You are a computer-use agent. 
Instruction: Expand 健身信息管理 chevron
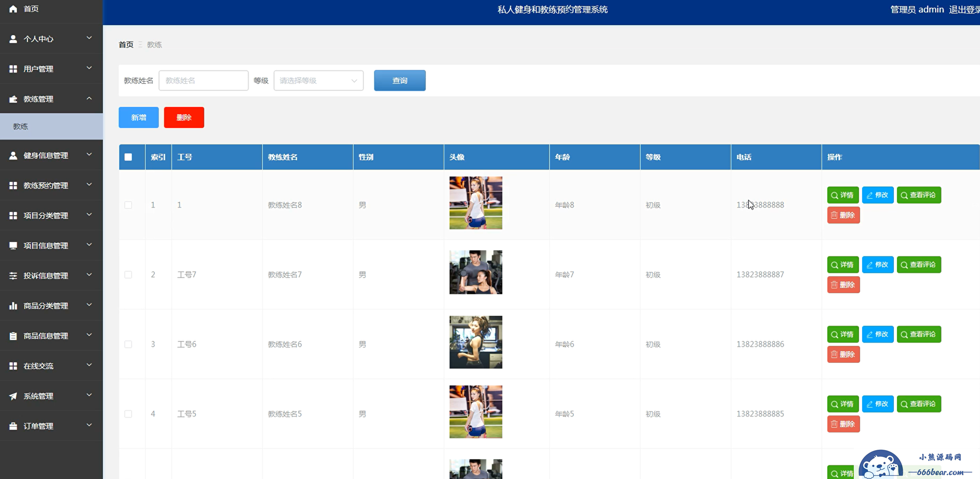tap(89, 154)
